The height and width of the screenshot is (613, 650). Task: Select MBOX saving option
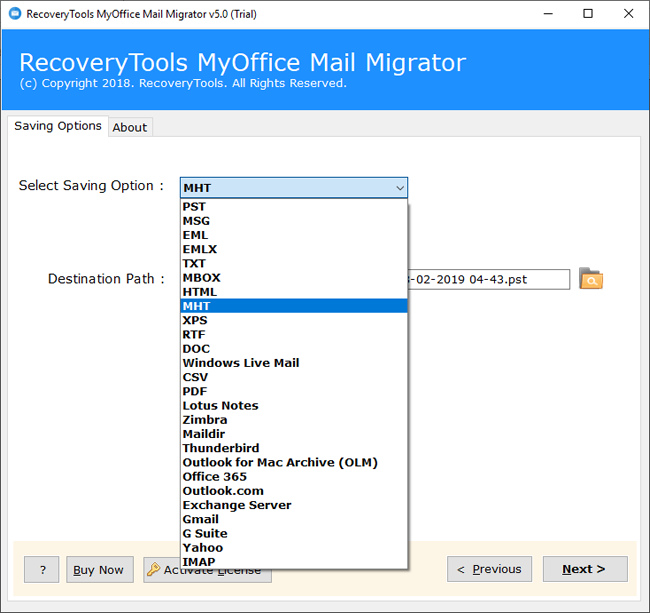click(x=294, y=278)
